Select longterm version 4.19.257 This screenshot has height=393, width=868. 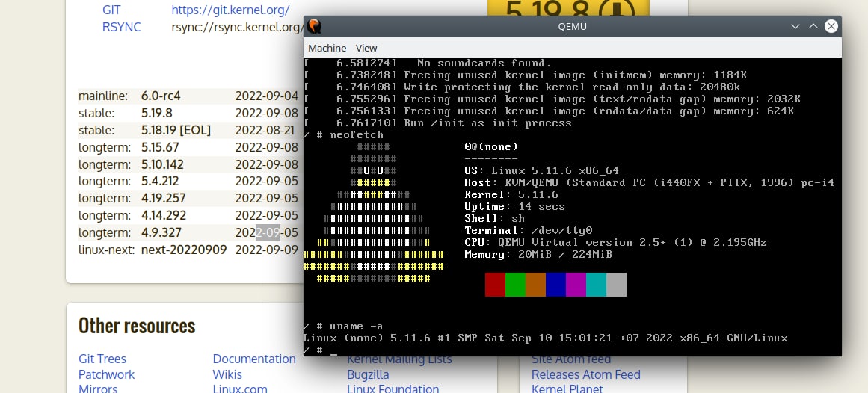[x=163, y=198]
